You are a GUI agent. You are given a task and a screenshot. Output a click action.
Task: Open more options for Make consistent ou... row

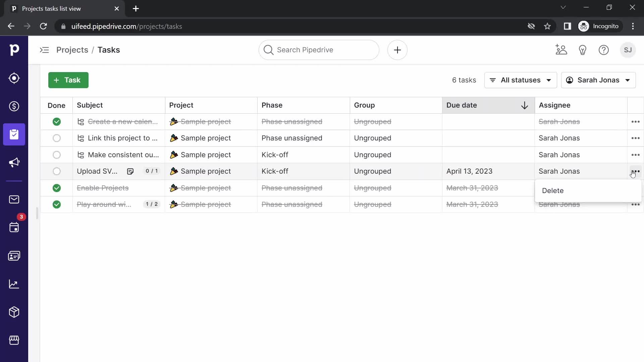636,155
